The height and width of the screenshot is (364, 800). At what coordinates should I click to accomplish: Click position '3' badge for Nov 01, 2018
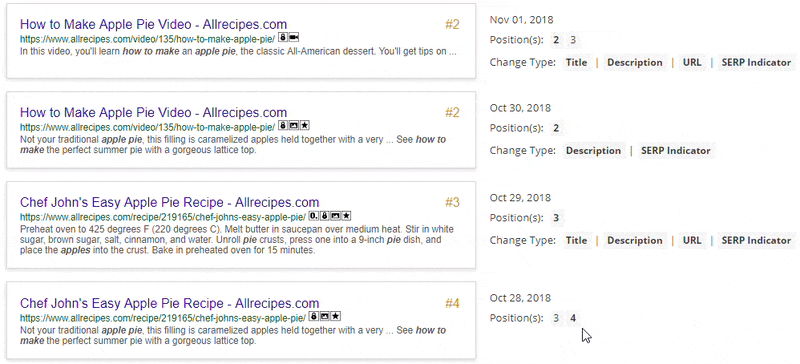tap(573, 40)
